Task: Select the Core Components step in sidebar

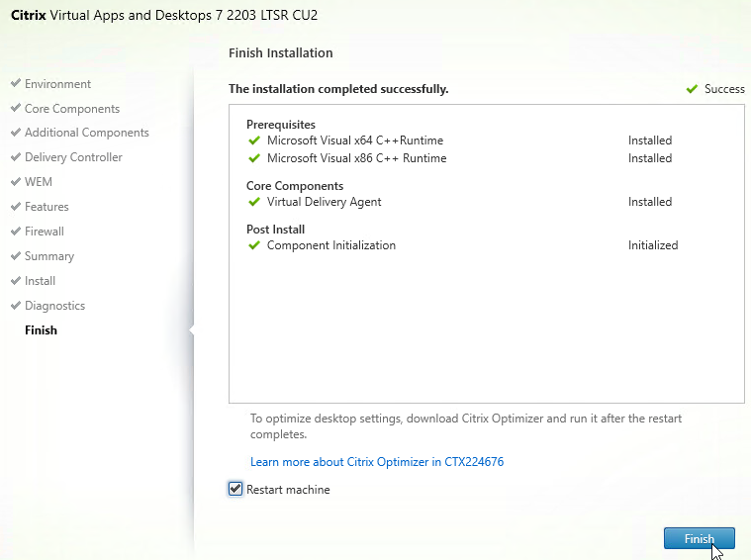Action: [72, 109]
